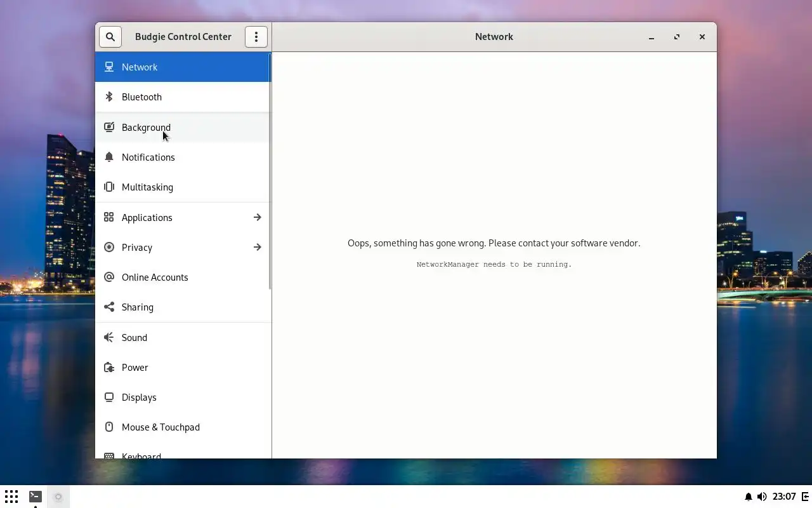Click the Online Accounts at-sign icon
Image resolution: width=812 pixels, height=508 pixels.
(109, 277)
